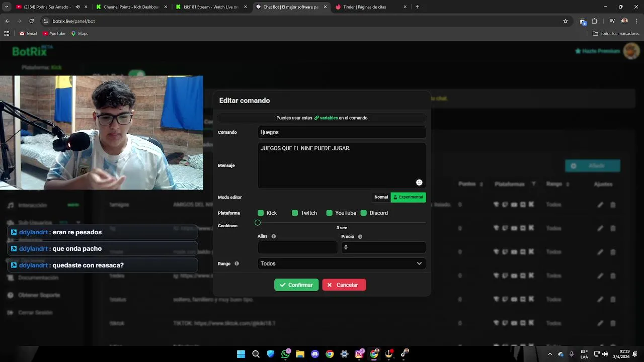Switch to the Tinder browser tab
Viewport: 644px width, 362px height.
coord(371,7)
